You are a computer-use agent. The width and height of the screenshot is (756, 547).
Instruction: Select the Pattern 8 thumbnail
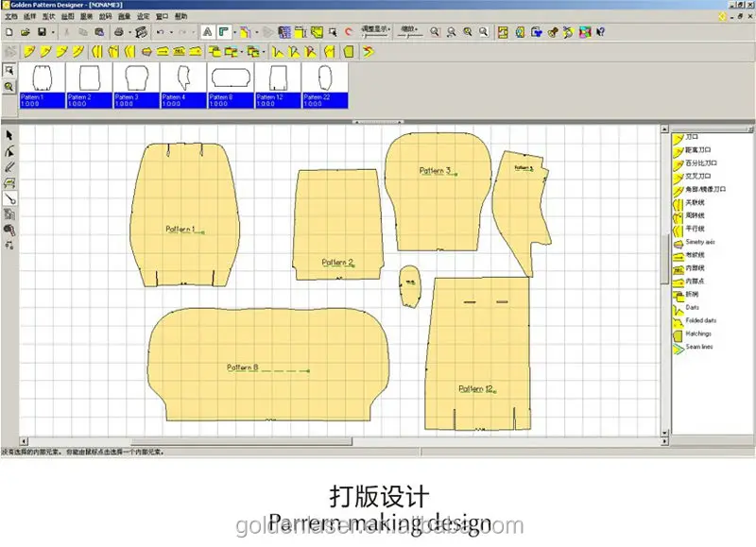(229, 80)
